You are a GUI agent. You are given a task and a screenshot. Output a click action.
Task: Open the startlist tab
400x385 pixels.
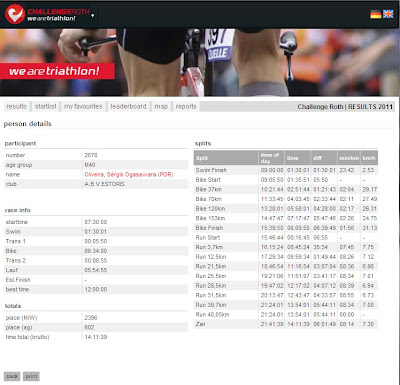pos(46,106)
